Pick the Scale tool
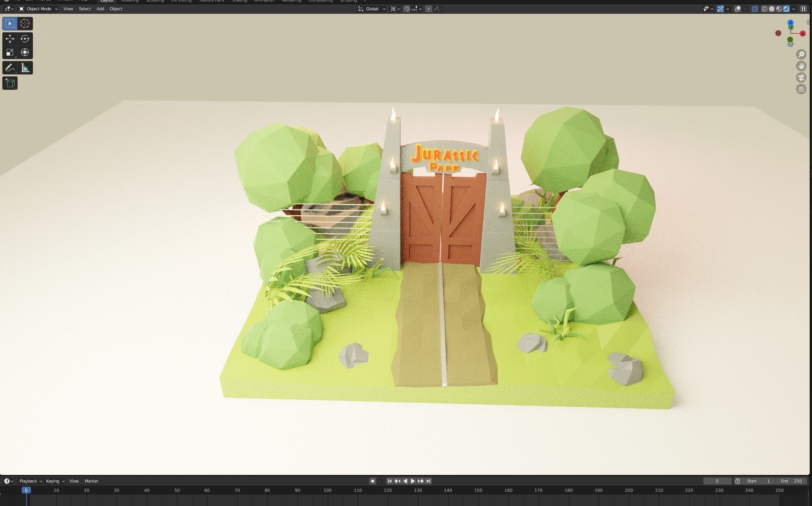Image resolution: width=812 pixels, height=506 pixels. 10,53
